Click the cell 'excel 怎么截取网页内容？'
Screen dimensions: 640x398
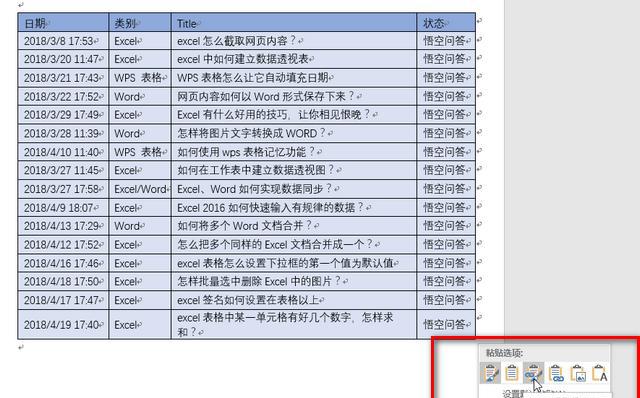pos(294,41)
